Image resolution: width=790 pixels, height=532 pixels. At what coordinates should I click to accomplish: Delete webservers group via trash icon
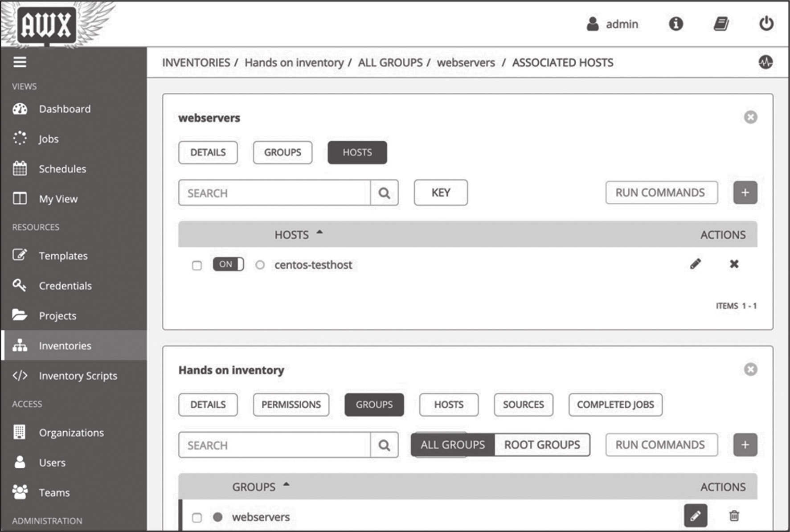tap(734, 516)
